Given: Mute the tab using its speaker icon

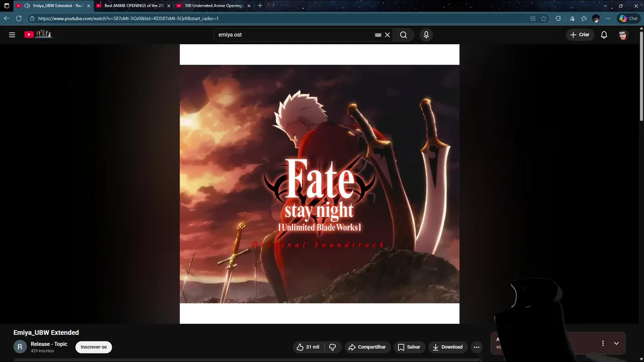Looking at the screenshot, I should coord(27,6).
